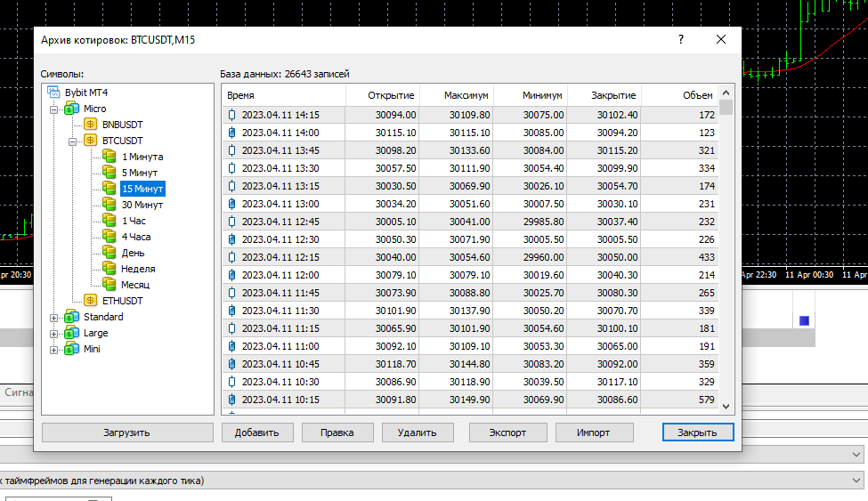Image resolution: width=868 pixels, height=501 pixels.
Task: Click the 15 Минут timeframe icon
Action: tap(109, 189)
